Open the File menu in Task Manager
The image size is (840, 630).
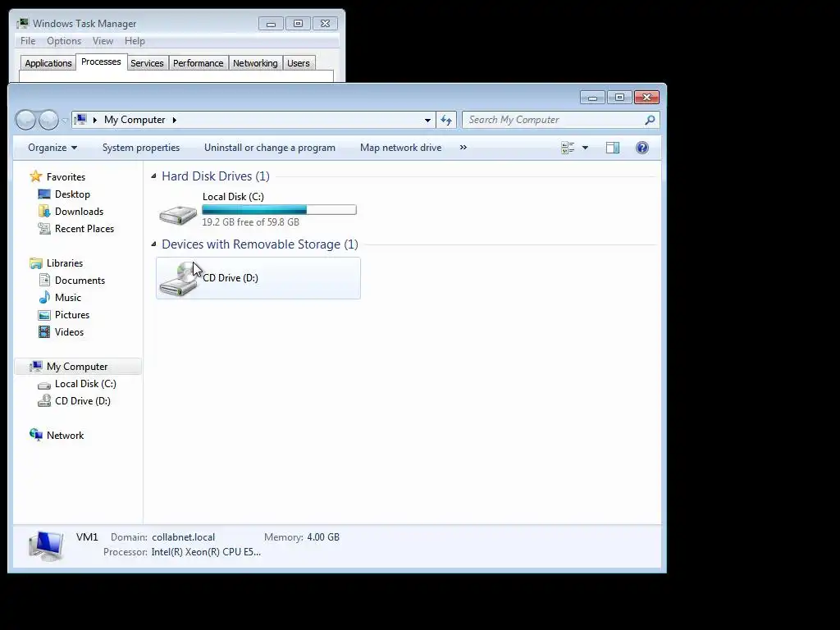coord(28,41)
